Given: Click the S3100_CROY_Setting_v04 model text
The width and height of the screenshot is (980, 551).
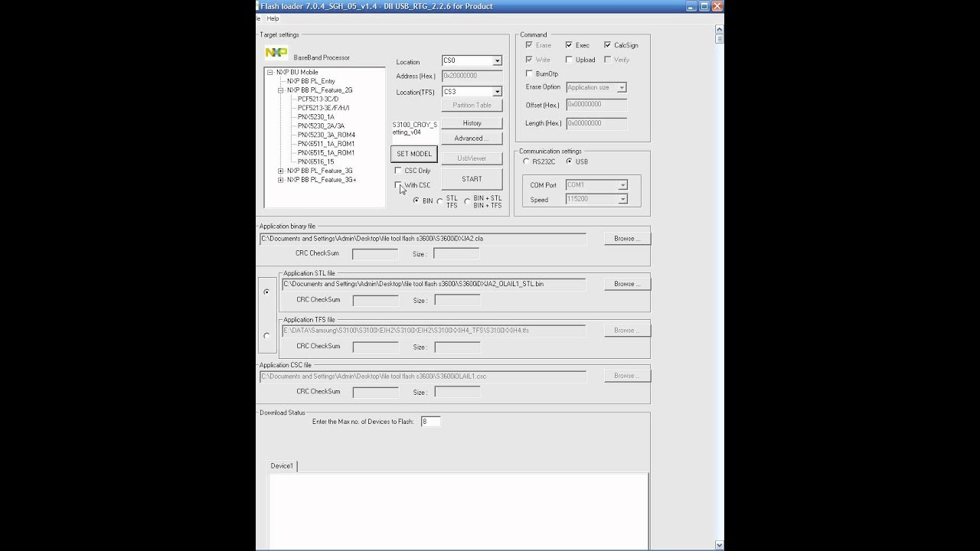Looking at the screenshot, I should (x=415, y=128).
